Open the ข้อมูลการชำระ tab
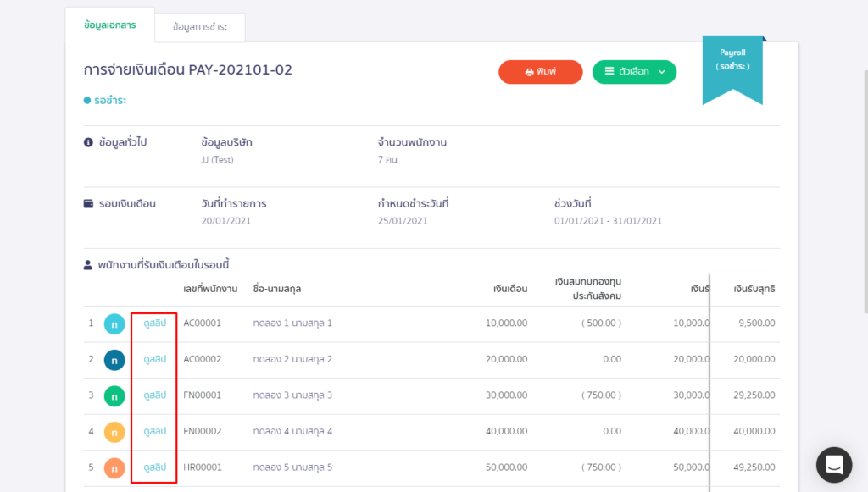The height and width of the screenshot is (492, 868). [x=200, y=27]
